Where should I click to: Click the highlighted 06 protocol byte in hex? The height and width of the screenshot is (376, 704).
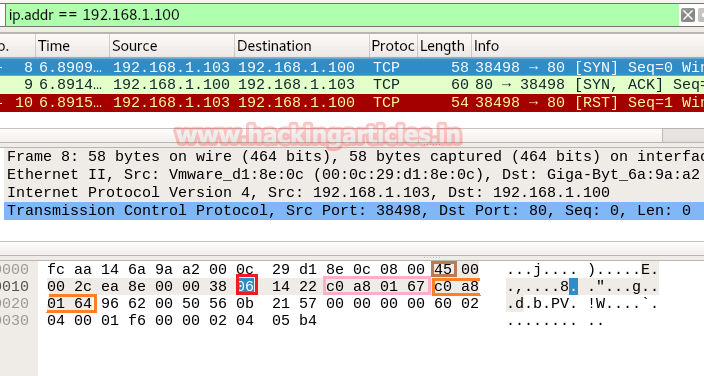(x=246, y=286)
